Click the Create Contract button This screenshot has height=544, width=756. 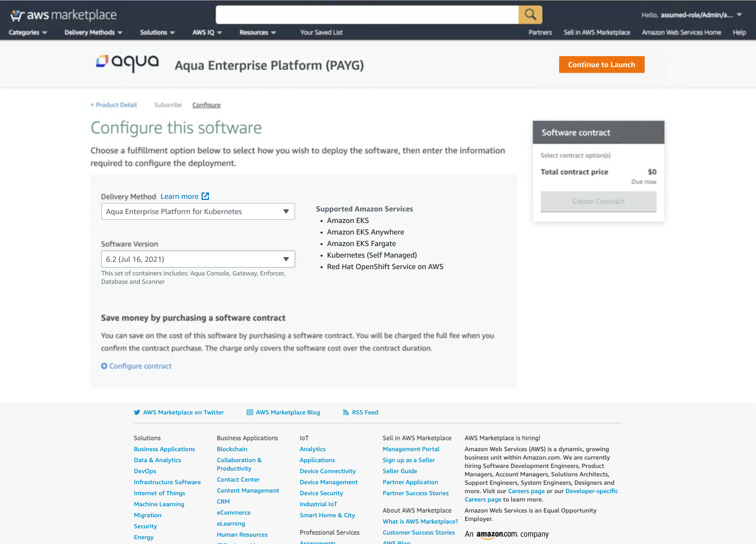point(598,201)
